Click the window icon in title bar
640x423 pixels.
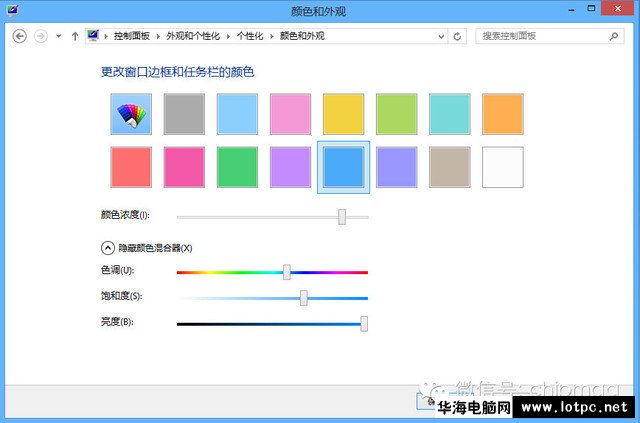tap(12, 10)
